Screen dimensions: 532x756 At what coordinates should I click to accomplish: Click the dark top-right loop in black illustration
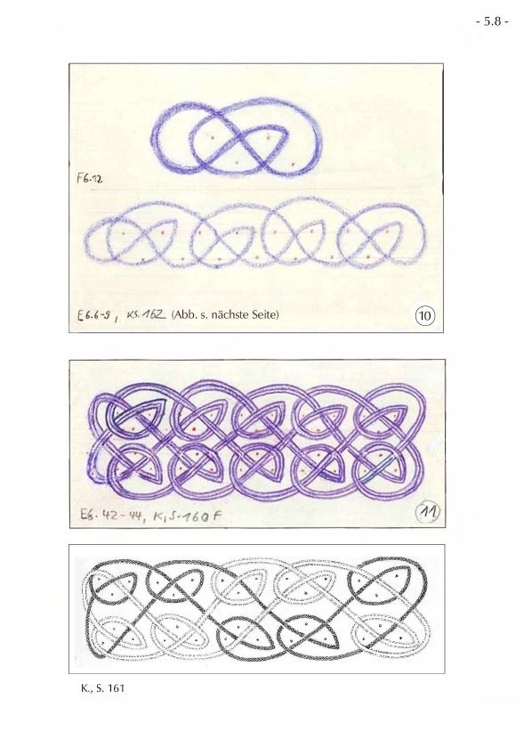pyautogui.click(x=383, y=583)
